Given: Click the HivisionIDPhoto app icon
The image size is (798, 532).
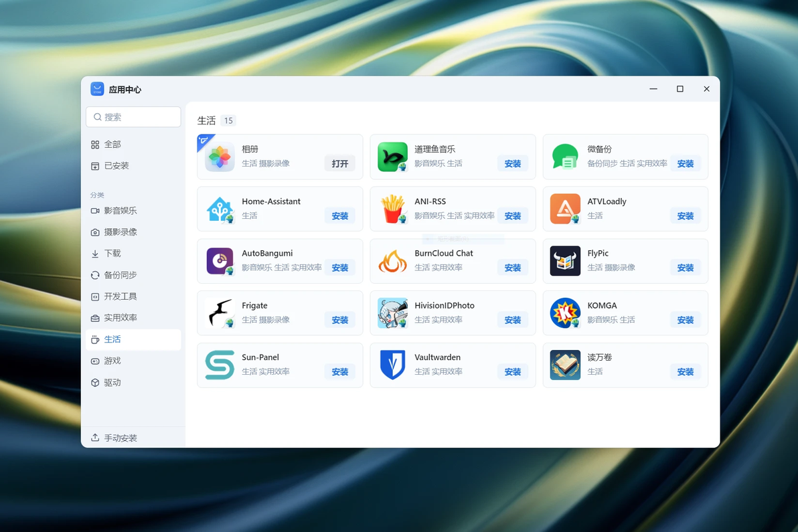Looking at the screenshot, I should pyautogui.click(x=392, y=313).
